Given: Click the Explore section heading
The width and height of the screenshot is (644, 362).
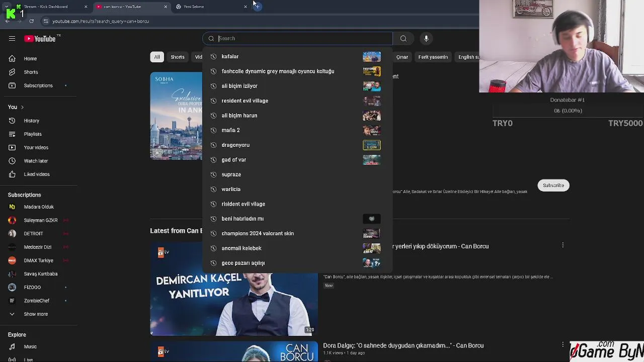Looking at the screenshot, I should pos(17,335).
